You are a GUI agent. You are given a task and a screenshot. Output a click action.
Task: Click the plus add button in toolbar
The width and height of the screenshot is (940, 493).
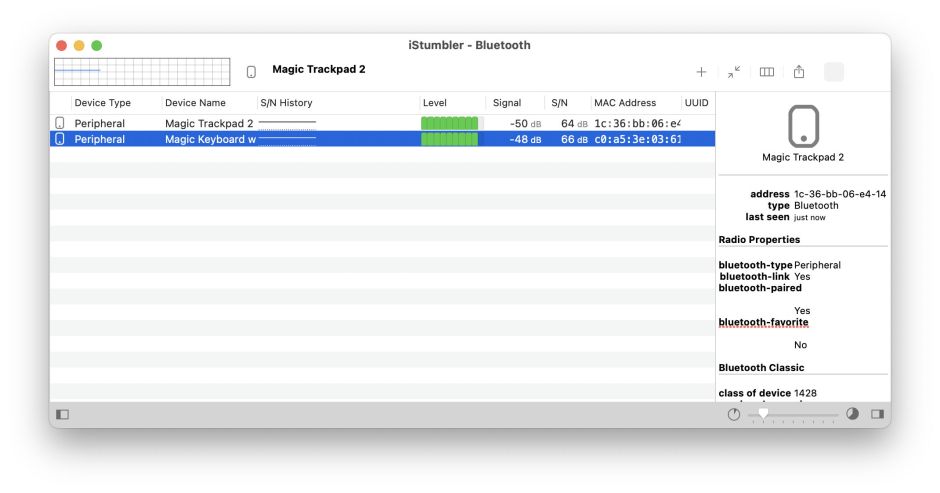click(701, 72)
